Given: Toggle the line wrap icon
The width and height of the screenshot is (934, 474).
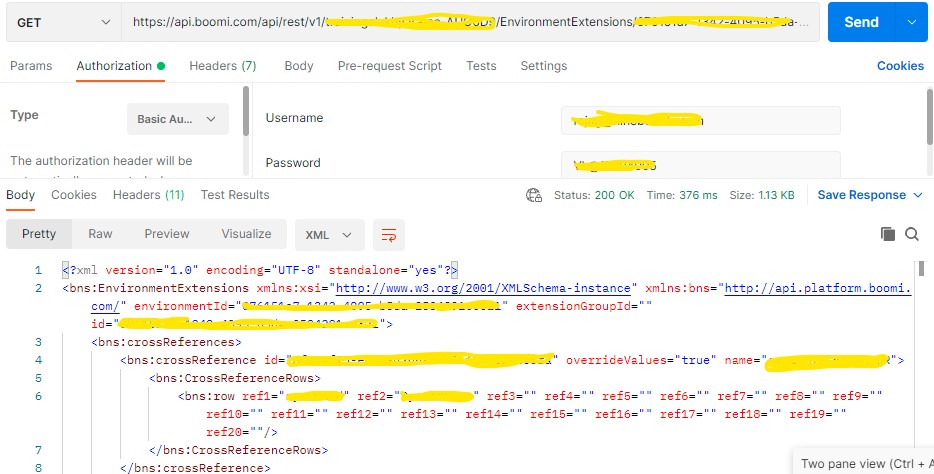Looking at the screenshot, I should pos(389,235).
